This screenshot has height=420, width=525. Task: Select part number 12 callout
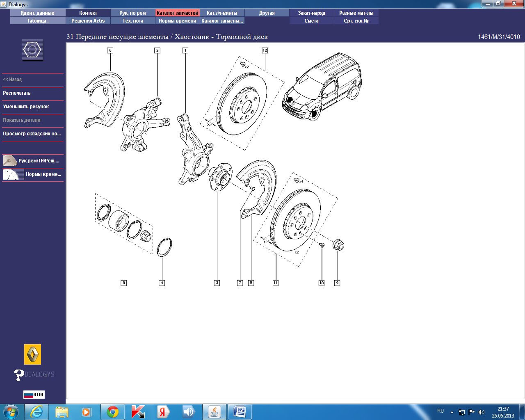(x=265, y=50)
